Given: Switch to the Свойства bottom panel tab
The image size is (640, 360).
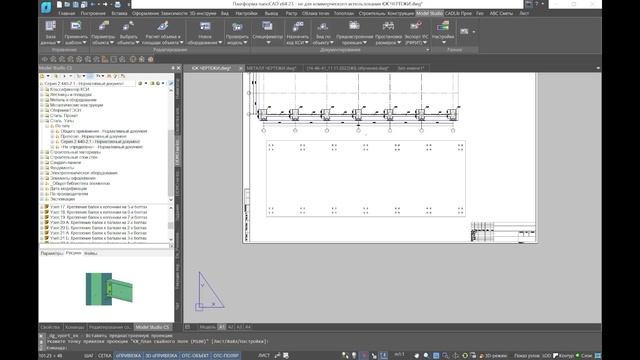Looking at the screenshot, I should click(50, 327).
